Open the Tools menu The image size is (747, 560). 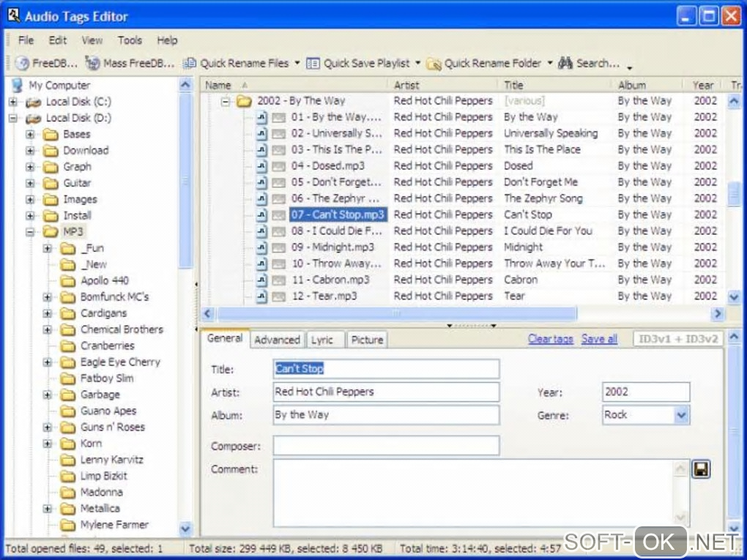130,40
